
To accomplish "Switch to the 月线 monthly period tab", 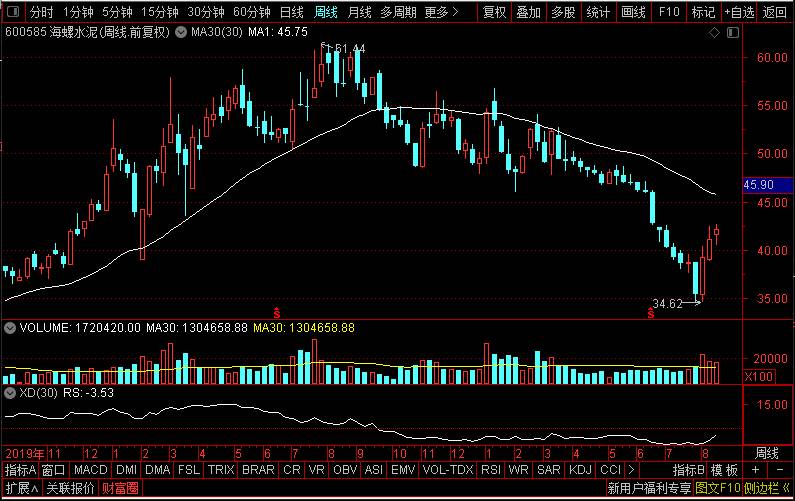I will coord(359,12).
